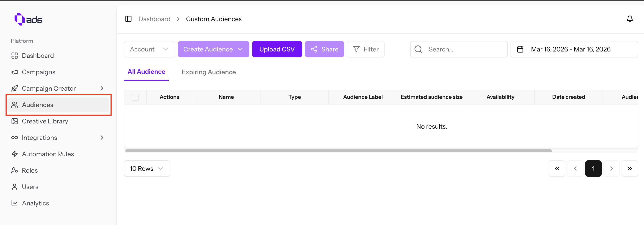Select the Campaigns megaphone icon
Image resolution: width=644 pixels, height=225 pixels.
coord(15,72)
